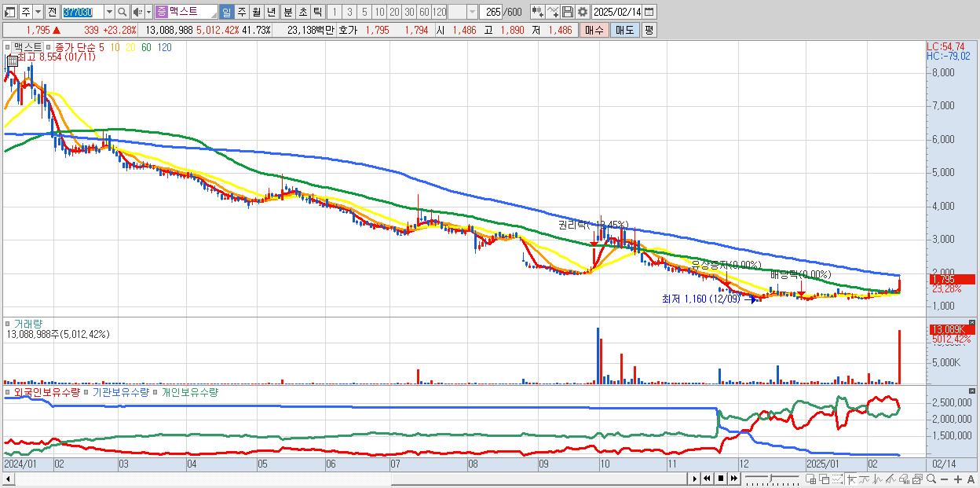The width and height of the screenshot is (980, 488).
Task: Toggle the 종가 단순 moving average marker
Action: (x=48, y=47)
